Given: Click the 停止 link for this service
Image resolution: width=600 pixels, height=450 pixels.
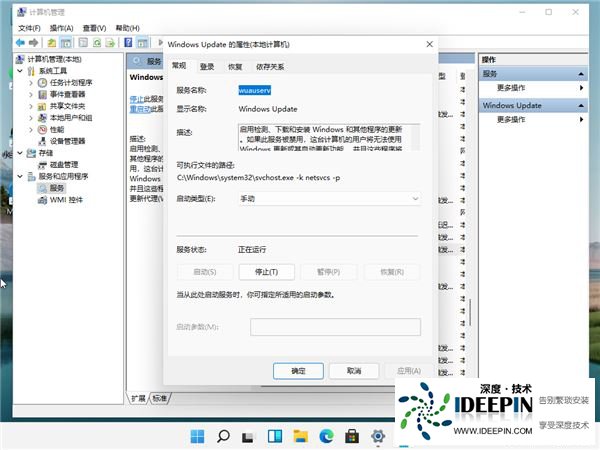Looking at the screenshot, I should point(137,99).
